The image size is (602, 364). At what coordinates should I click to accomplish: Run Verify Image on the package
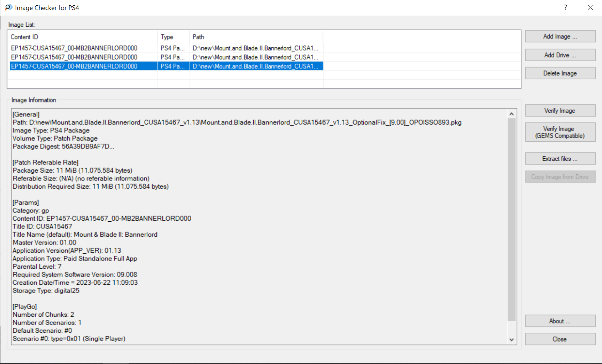[x=560, y=110]
